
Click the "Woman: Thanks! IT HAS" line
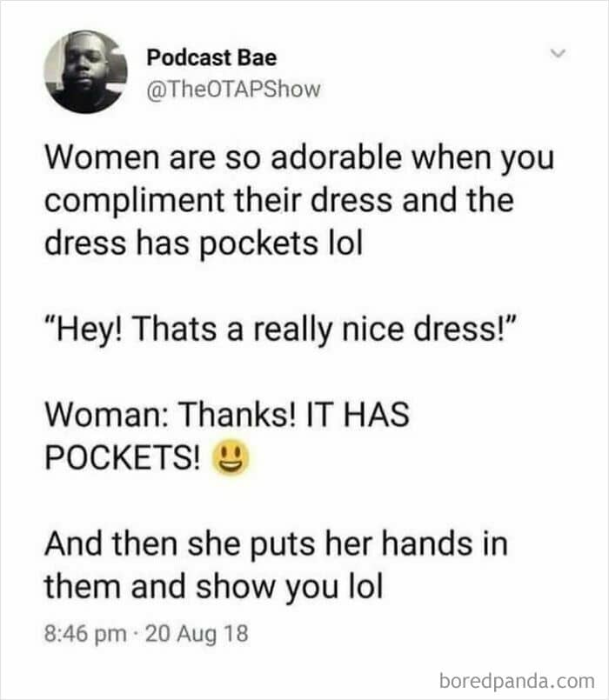click(x=227, y=415)
